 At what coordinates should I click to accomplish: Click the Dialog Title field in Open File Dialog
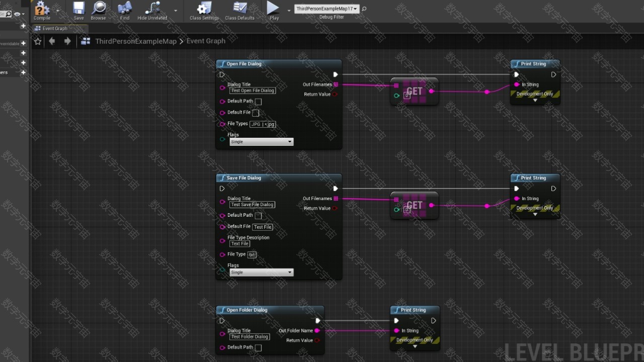253,90
